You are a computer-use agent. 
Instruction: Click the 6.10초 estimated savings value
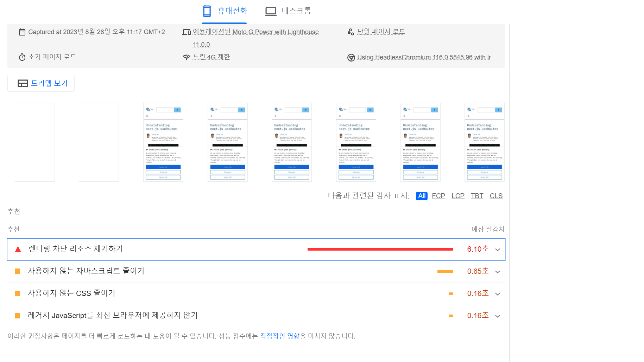[478, 249]
